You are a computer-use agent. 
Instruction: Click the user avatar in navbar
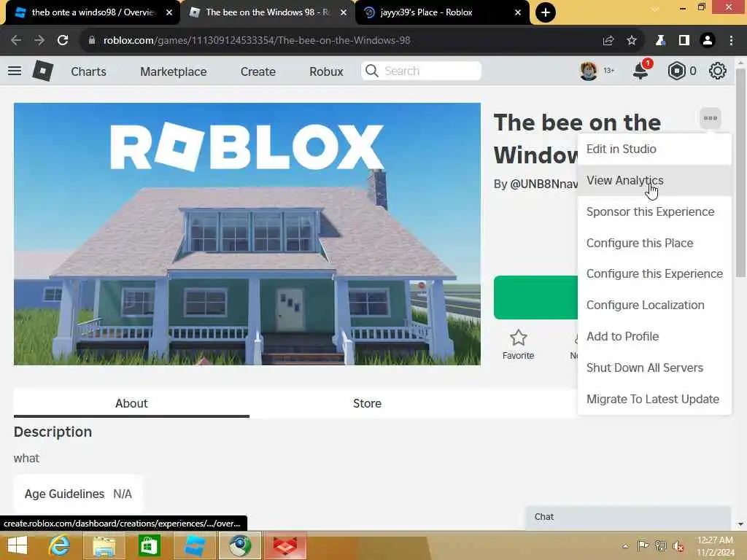pyautogui.click(x=589, y=71)
